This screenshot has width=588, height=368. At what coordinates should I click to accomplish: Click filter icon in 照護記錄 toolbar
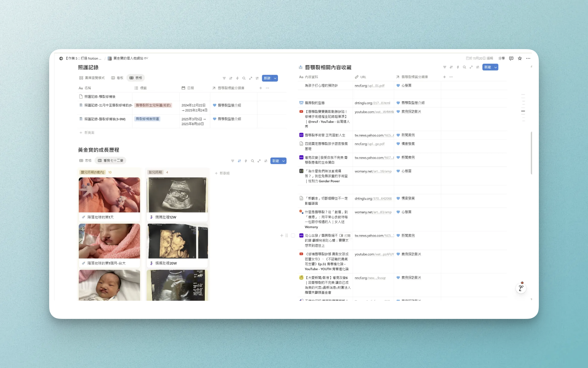point(224,78)
